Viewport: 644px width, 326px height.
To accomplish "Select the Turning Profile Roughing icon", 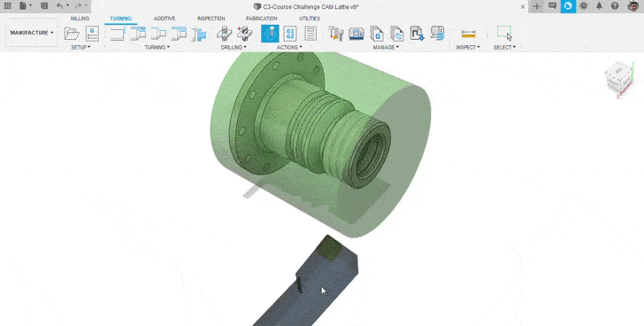I will tap(138, 34).
